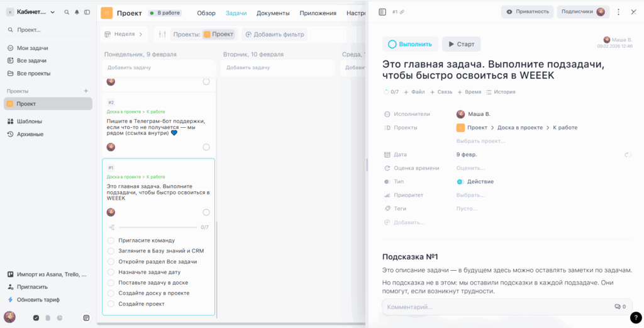The image size is (644, 328).
Task: Open the apps grid icon at sidebar bottom
Action: 86,317
